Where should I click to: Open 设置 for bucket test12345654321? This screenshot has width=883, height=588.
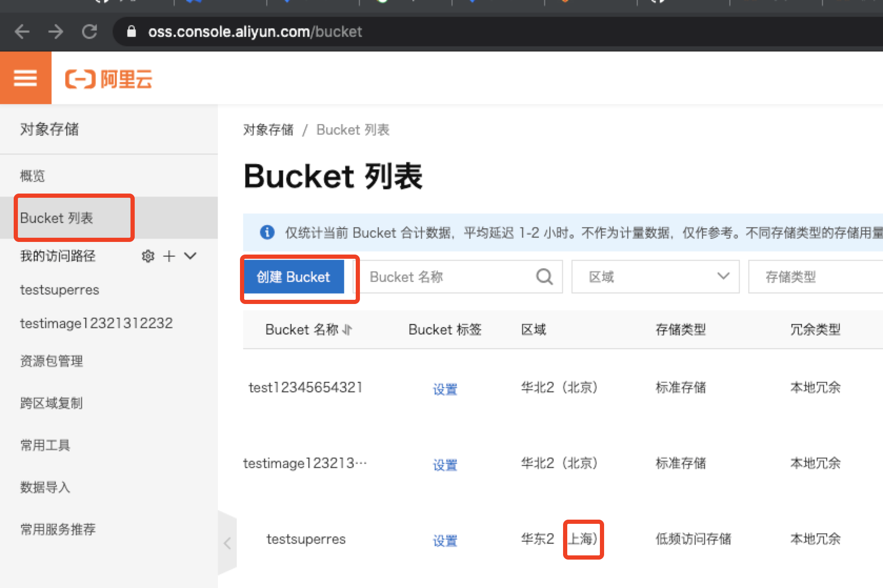[x=444, y=389]
